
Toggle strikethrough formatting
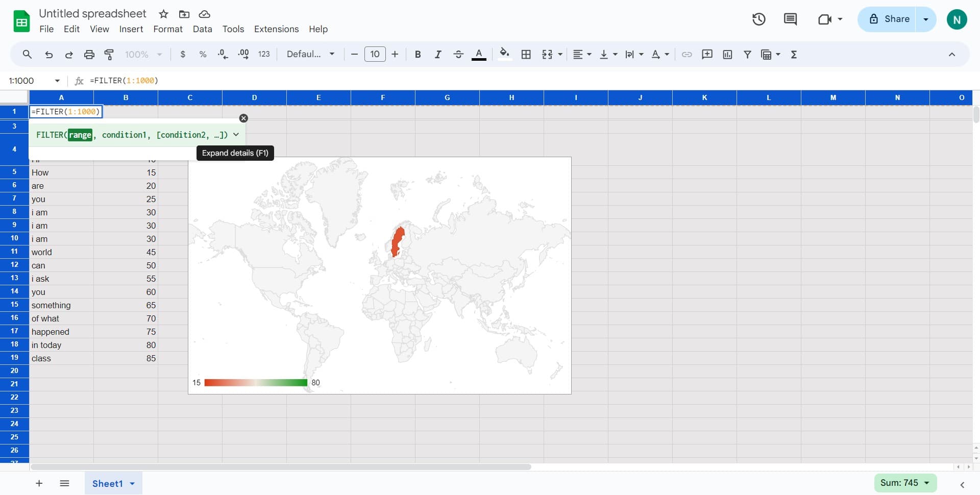pyautogui.click(x=458, y=55)
